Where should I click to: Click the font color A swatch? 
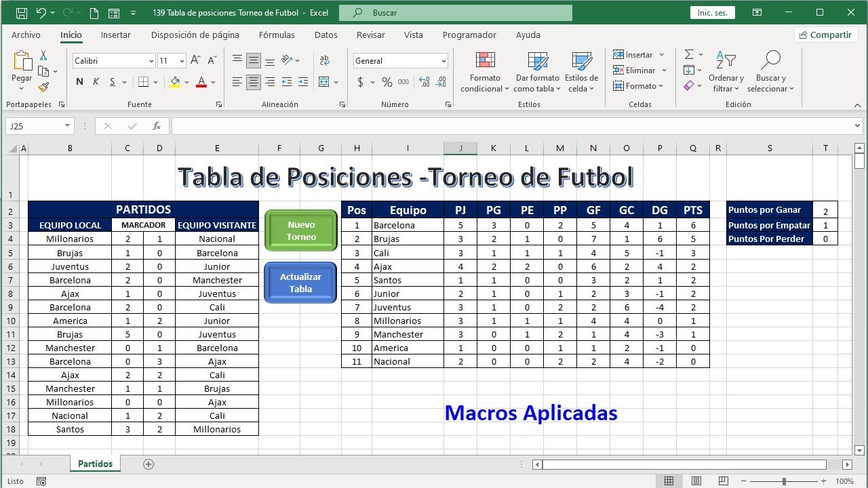point(201,82)
